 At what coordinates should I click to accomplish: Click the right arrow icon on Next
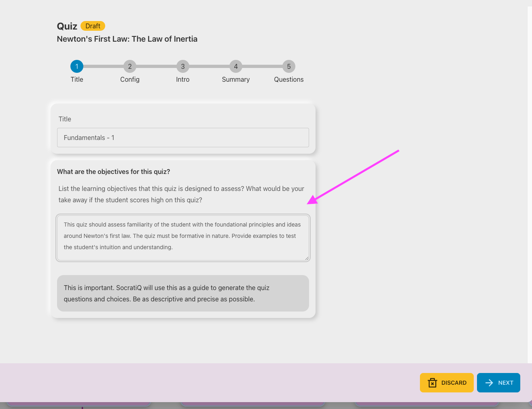(x=489, y=383)
